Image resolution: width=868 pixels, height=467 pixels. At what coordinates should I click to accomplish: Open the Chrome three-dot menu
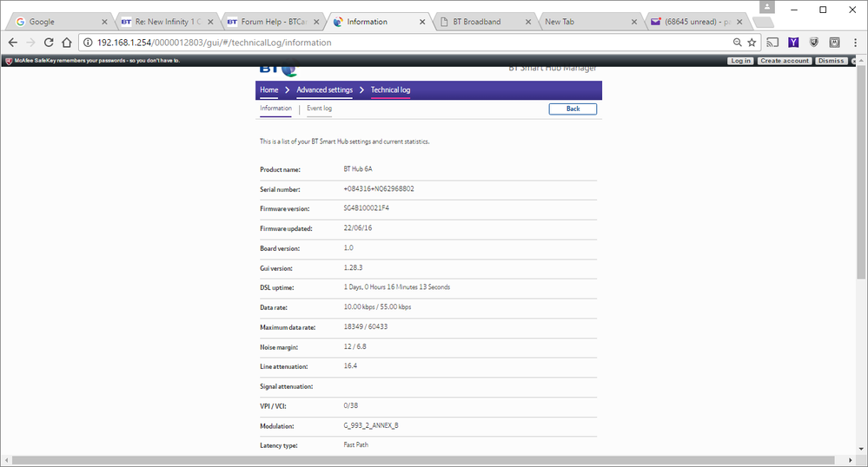(x=855, y=43)
